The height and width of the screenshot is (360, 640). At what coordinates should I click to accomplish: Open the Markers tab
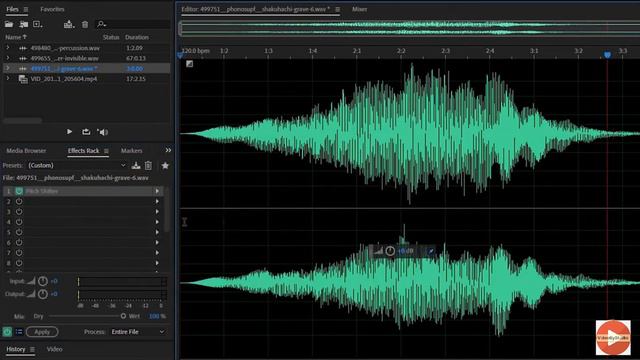pos(131,151)
